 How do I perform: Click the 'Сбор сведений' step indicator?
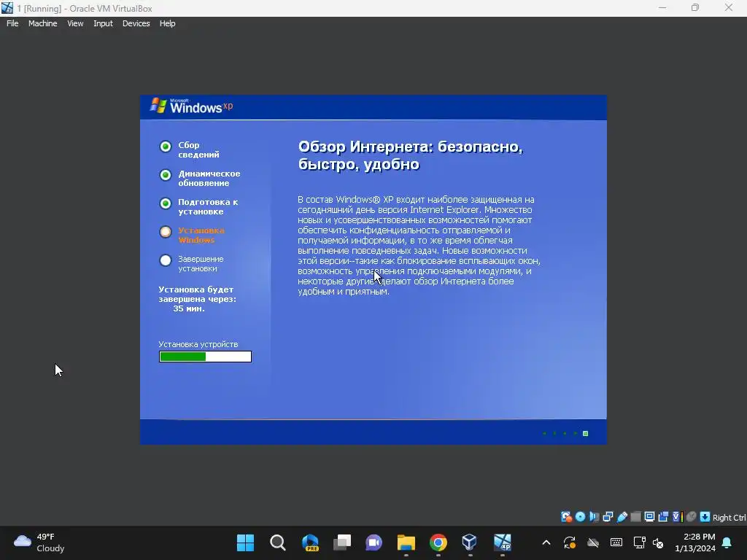tap(166, 147)
